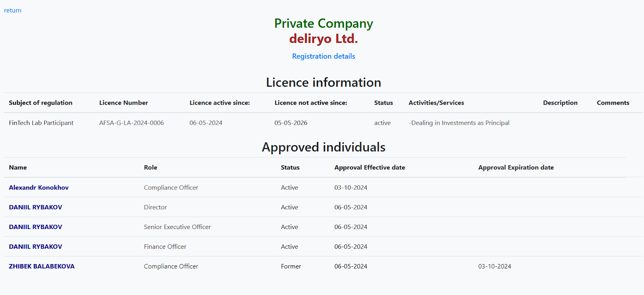Click the return link
This screenshot has width=644, height=295.
tap(12, 10)
